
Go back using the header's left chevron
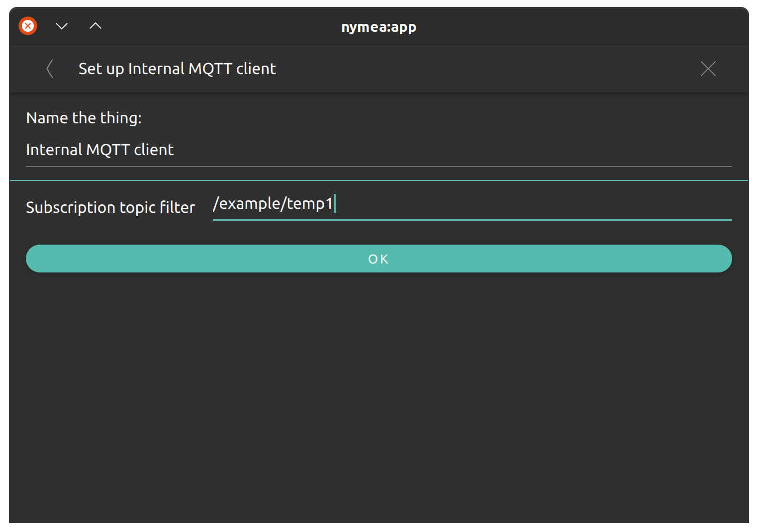point(50,69)
